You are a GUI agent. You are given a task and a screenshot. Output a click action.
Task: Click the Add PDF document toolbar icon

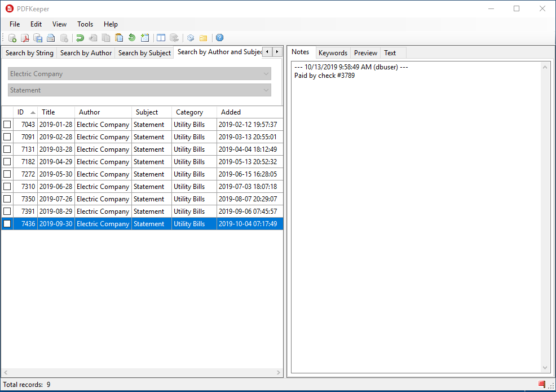coord(12,38)
